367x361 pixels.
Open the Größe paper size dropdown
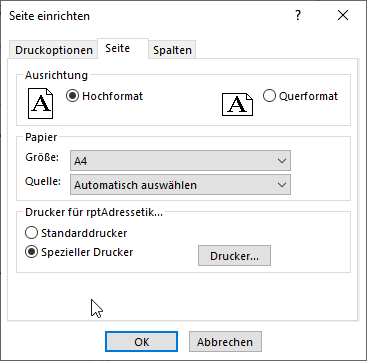180,161
